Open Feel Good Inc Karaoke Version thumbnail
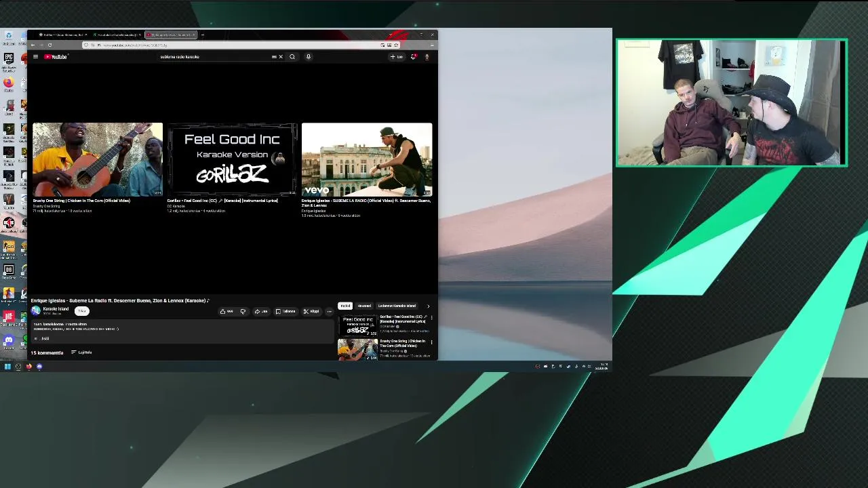The image size is (868, 488). (232, 159)
